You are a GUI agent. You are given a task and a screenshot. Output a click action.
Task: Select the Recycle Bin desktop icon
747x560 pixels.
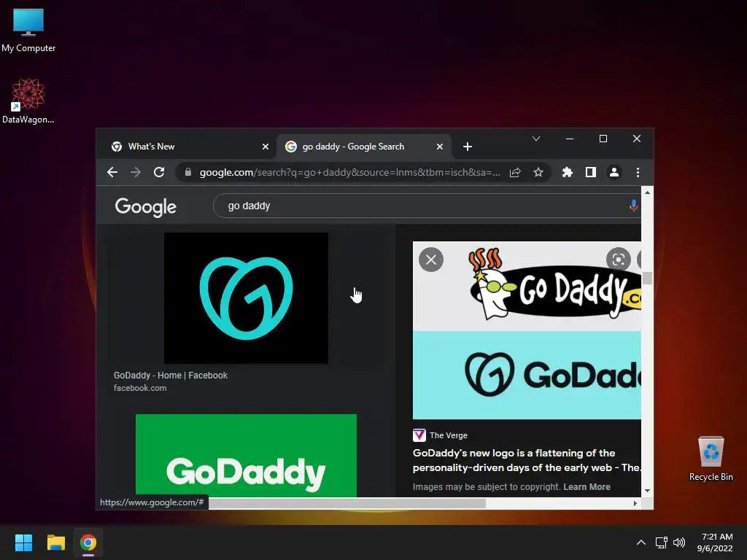pos(711,459)
